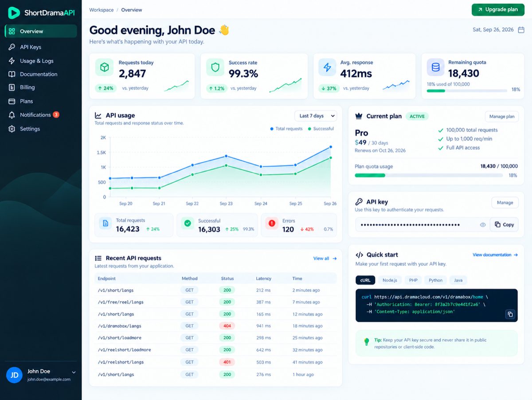This screenshot has height=400, width=532.
Task: Click the /v1/dramabox/langs endpoint row
Action: click(215, 326)
